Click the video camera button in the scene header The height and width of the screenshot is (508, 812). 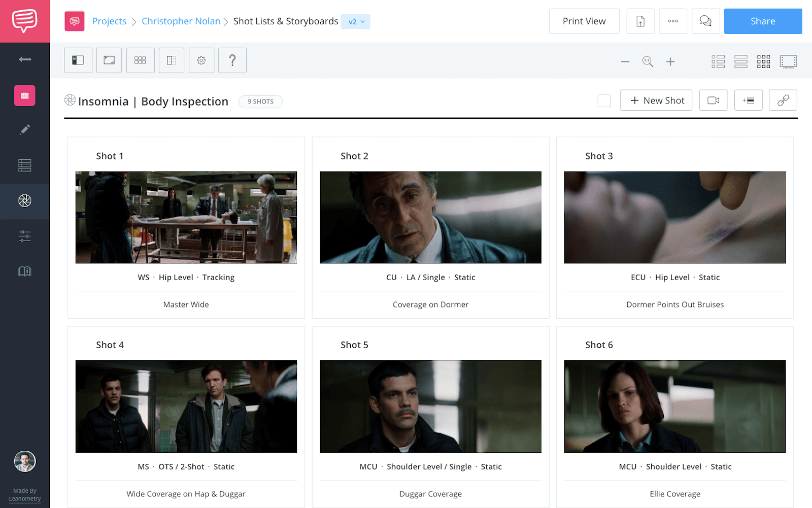click(x=713, y=100)
